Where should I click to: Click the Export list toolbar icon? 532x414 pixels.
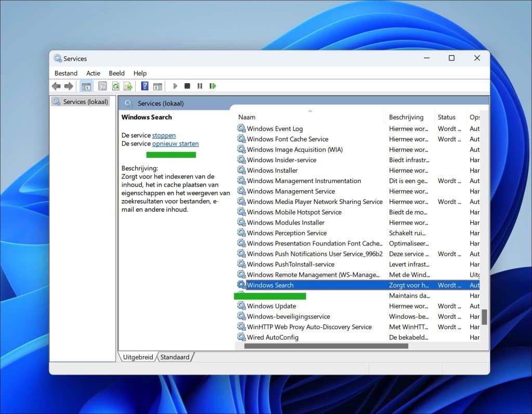click(x=128, y=86)
